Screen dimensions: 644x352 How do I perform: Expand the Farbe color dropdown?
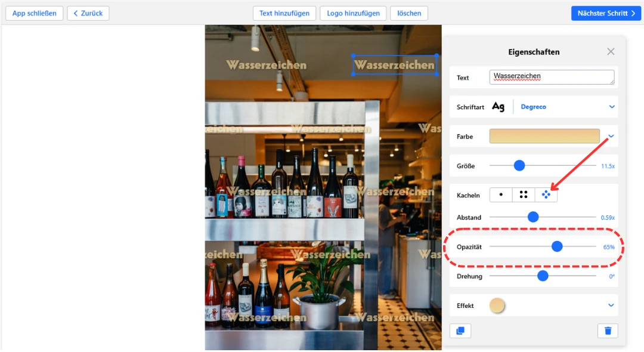[611, 136]
